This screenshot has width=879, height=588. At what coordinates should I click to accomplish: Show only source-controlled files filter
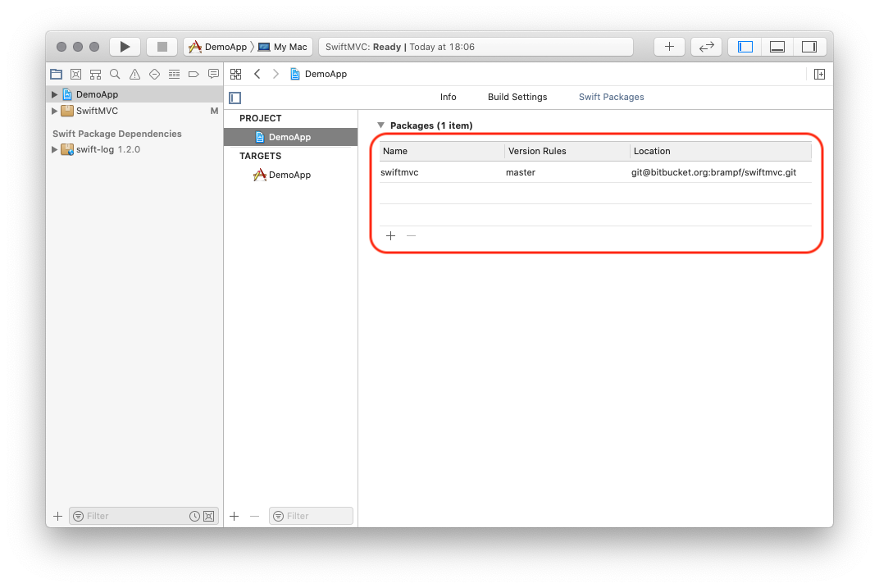tap(208, 517)
